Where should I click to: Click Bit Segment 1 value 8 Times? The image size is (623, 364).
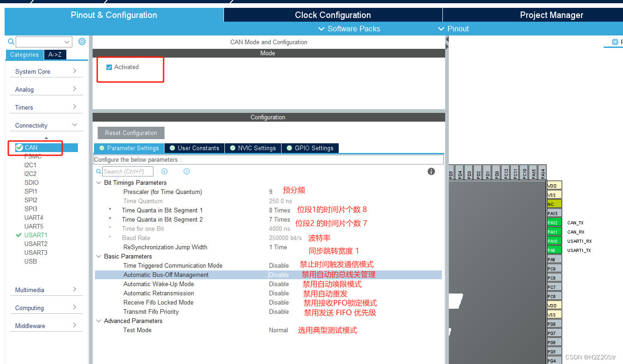tap(280, 210)
